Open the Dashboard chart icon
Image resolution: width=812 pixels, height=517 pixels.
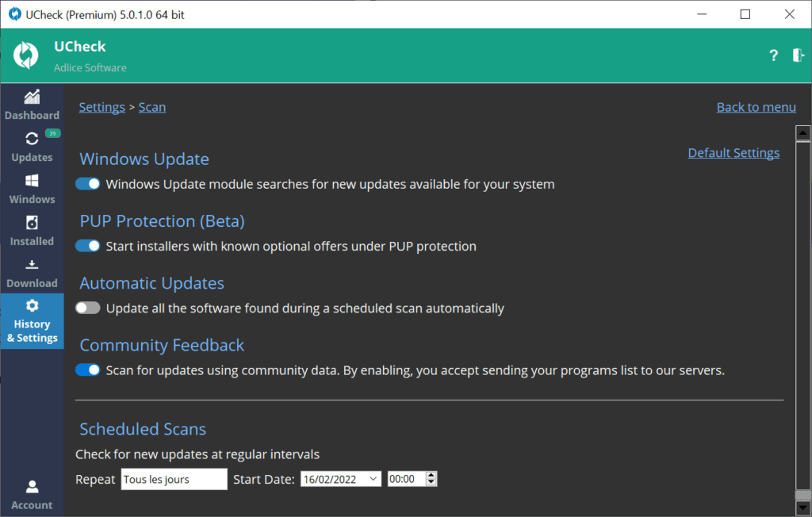pos(32,98)
